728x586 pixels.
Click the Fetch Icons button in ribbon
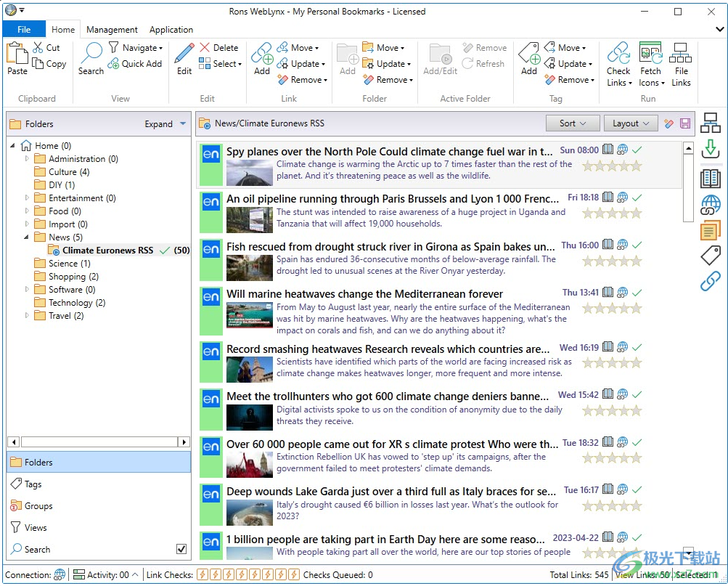pos(650,54)
